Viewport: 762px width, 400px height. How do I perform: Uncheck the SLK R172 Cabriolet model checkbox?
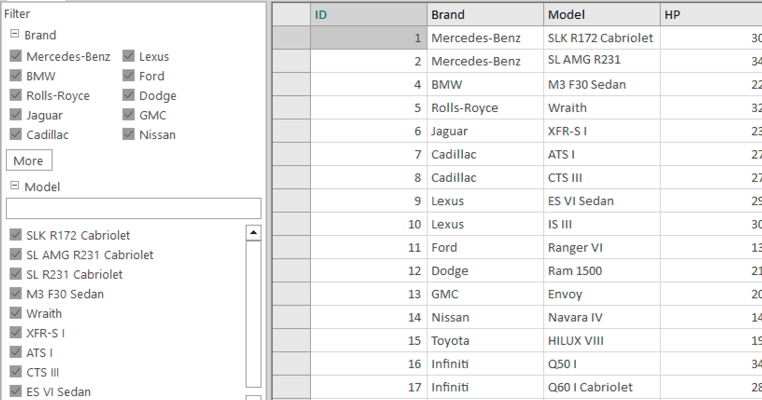16,235
